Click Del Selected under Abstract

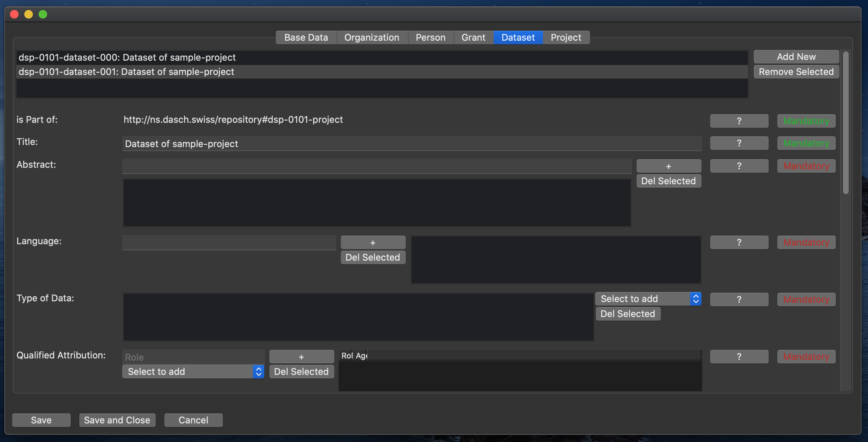(669, 181)
